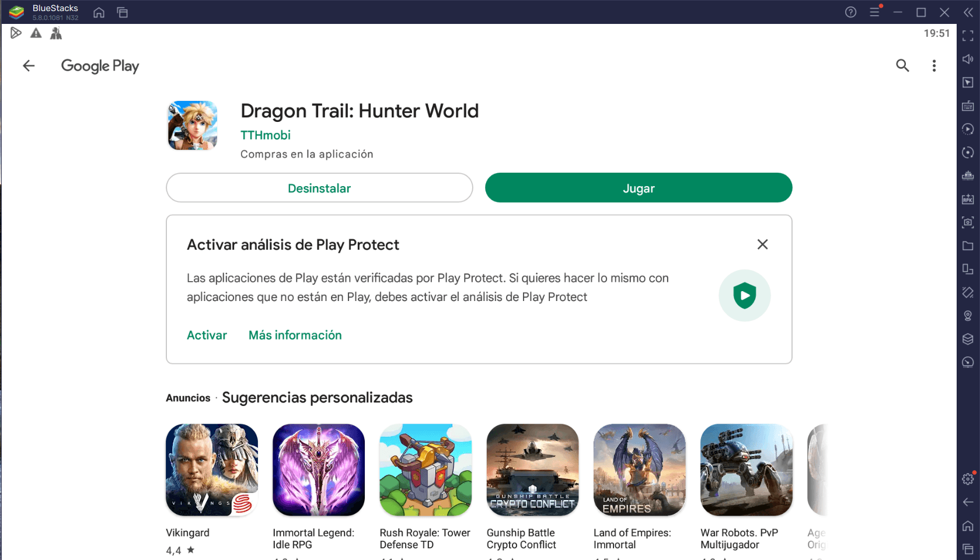Click the speedometer performance sidebar icon
Image resolution: width=980 pixels, height=560 pixels.
pyautogui.click(x=968, y=362)
